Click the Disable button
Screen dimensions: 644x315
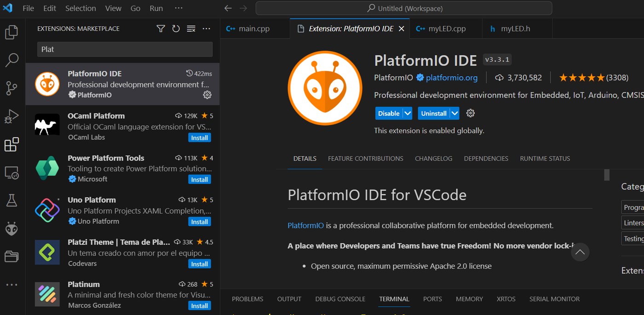pos(389,113)
